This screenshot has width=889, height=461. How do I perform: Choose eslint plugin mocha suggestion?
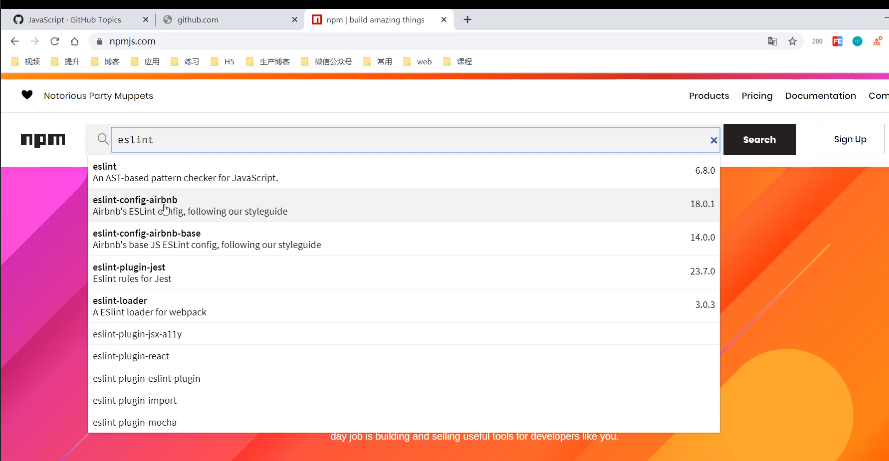point(404,422)
